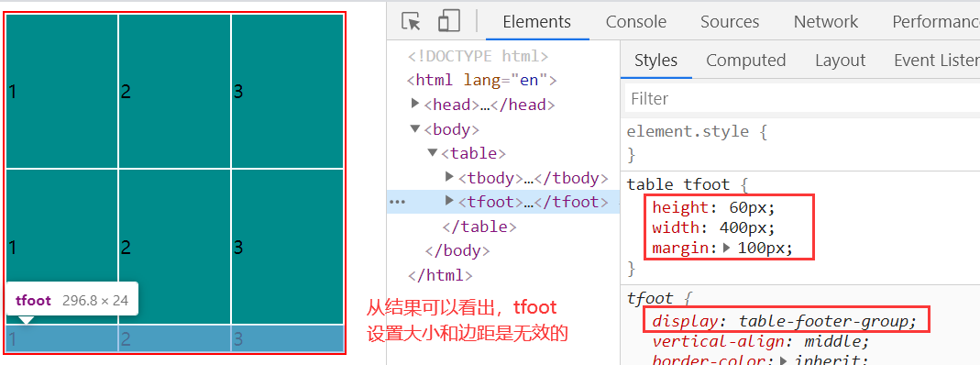Click second-row table cell containing 3
Viewport: 980px width, 365px height.
[x=288, y=247]
